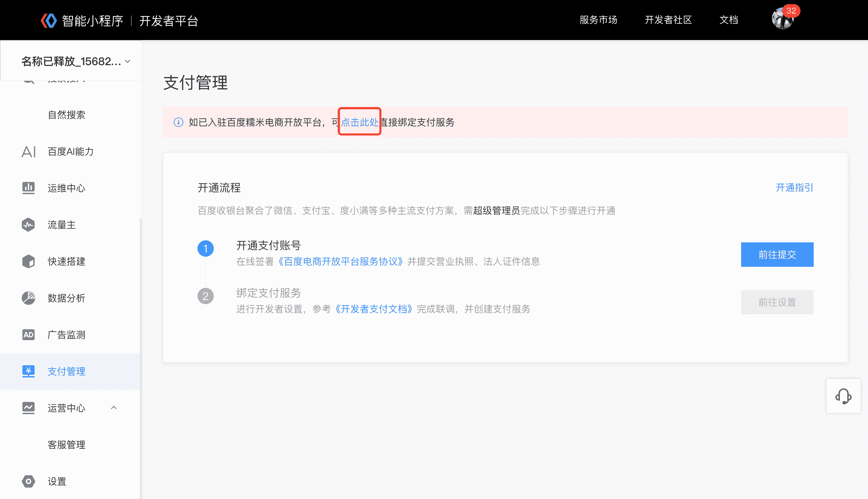Click the 开通支付账号 step title

click(x=268, y=245)
